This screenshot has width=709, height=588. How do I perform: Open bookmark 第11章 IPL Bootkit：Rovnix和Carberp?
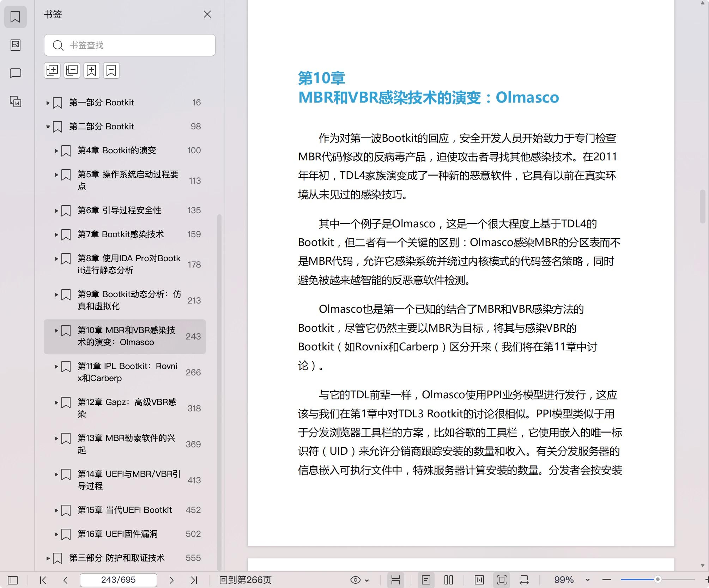click(x=128, y=372)
